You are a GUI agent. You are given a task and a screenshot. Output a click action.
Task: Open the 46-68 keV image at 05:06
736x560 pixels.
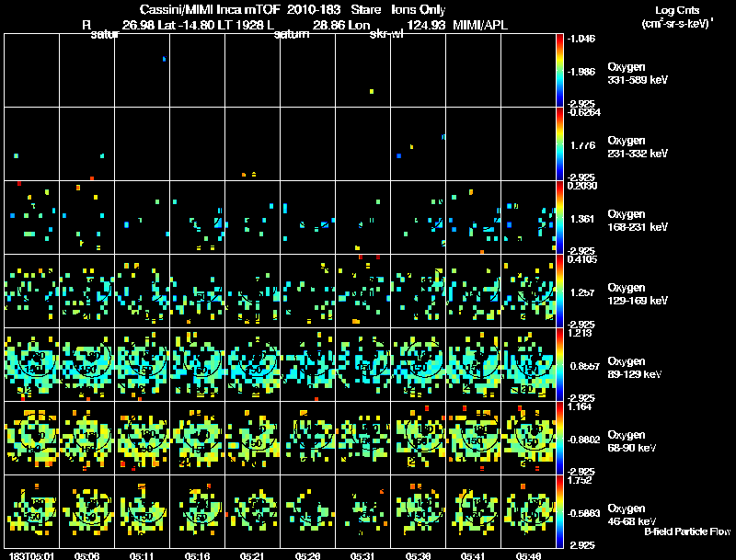[87, 511]
